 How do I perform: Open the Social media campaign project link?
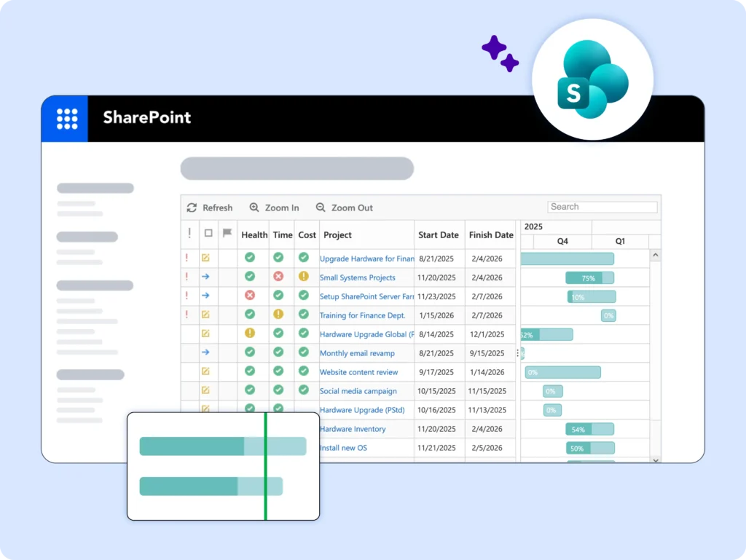(358, 391)
